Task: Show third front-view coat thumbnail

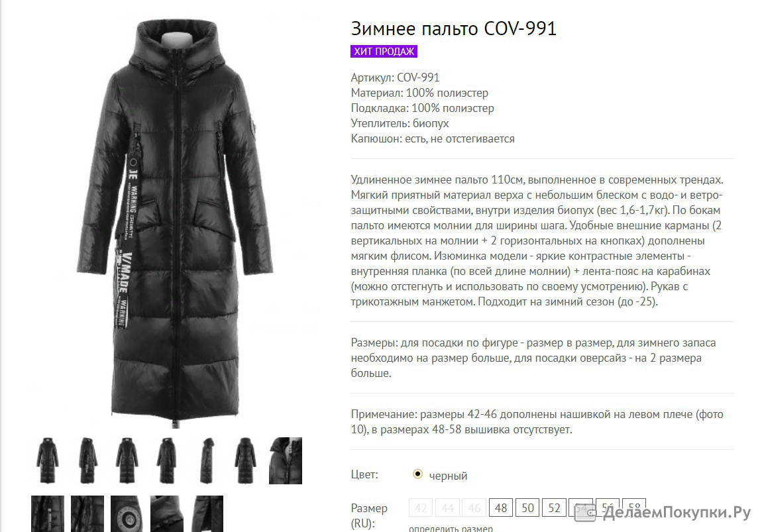Action: (x=127, y=460)
